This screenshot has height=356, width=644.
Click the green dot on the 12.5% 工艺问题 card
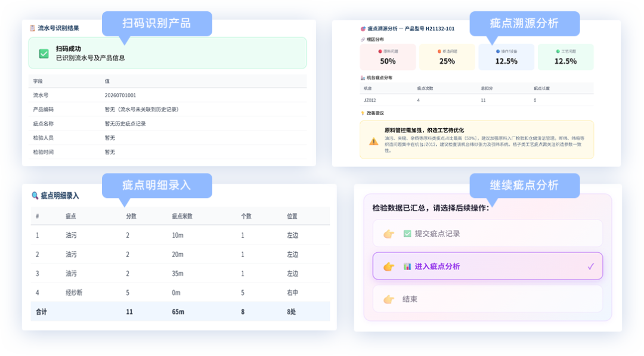[558, 51]
